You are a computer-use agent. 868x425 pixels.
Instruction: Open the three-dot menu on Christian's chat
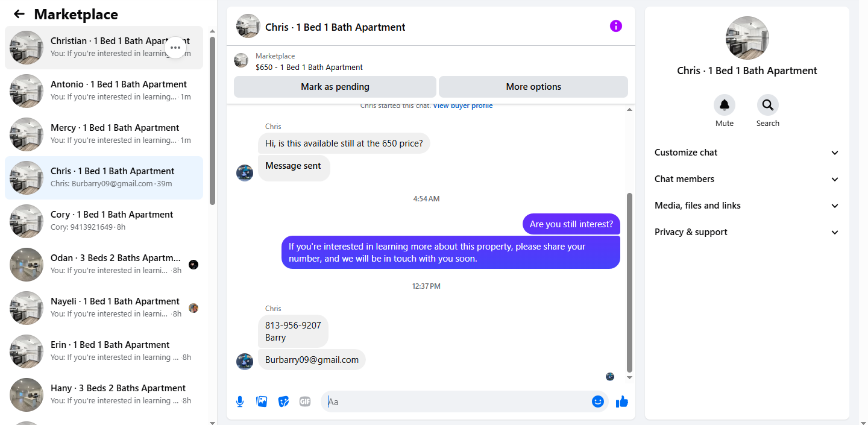tap(175, 48)
